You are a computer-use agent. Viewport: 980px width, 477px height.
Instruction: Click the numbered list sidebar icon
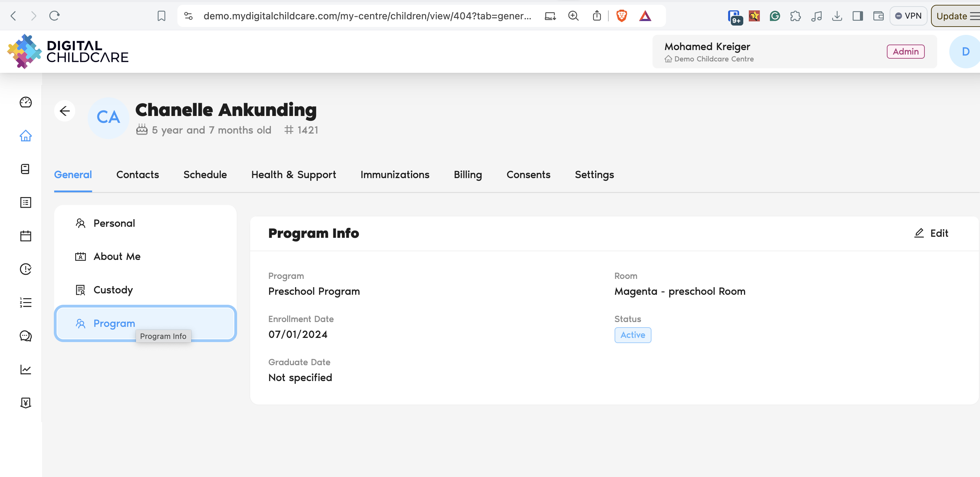coord(26,302)
